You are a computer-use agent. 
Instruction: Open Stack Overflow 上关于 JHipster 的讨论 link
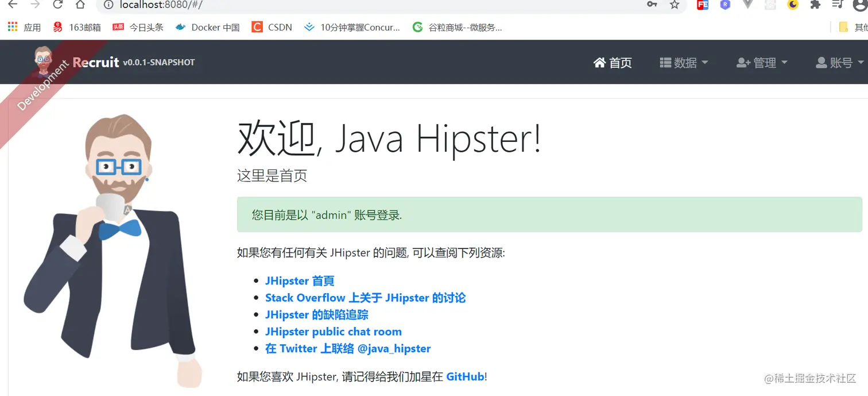[x=365, y=298]
